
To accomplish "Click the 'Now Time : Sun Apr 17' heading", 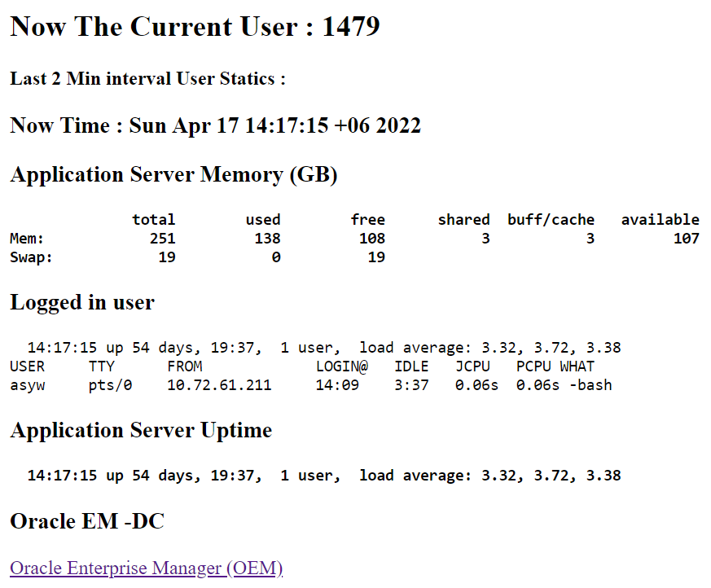I will click(x=215, y=125).
